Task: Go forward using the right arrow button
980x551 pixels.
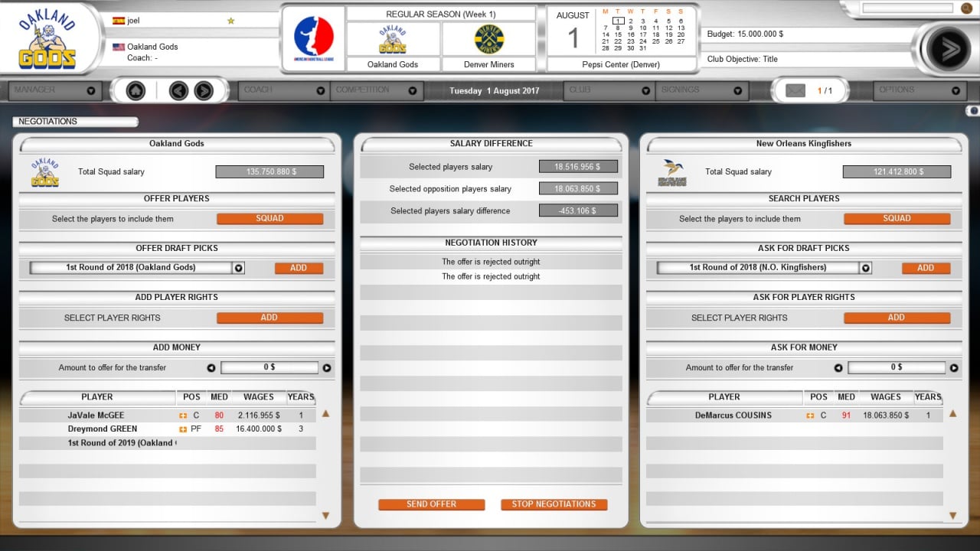Action: click(x=203, y=91)
